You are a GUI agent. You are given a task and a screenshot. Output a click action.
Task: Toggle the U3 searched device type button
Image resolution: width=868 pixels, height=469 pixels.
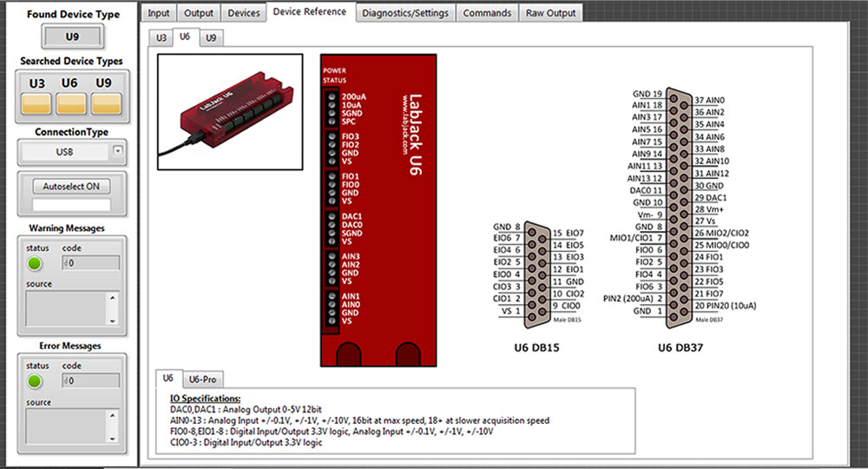pos(36,103)
